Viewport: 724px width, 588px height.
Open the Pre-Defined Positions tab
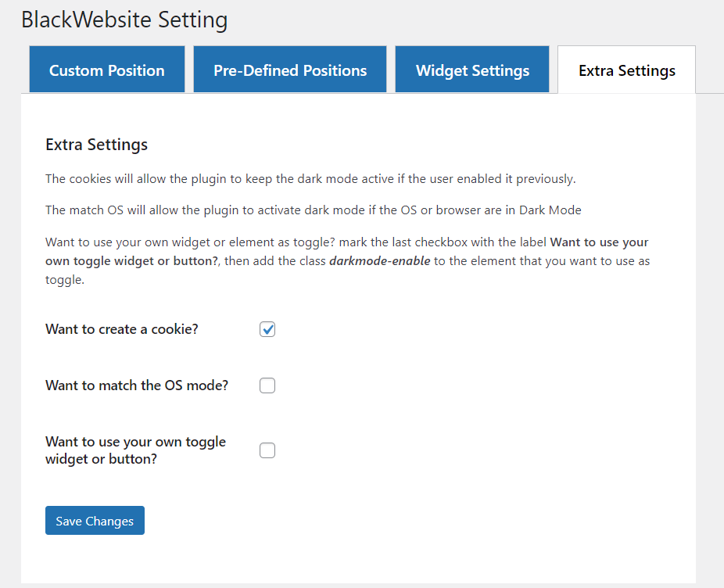[289, 70]
